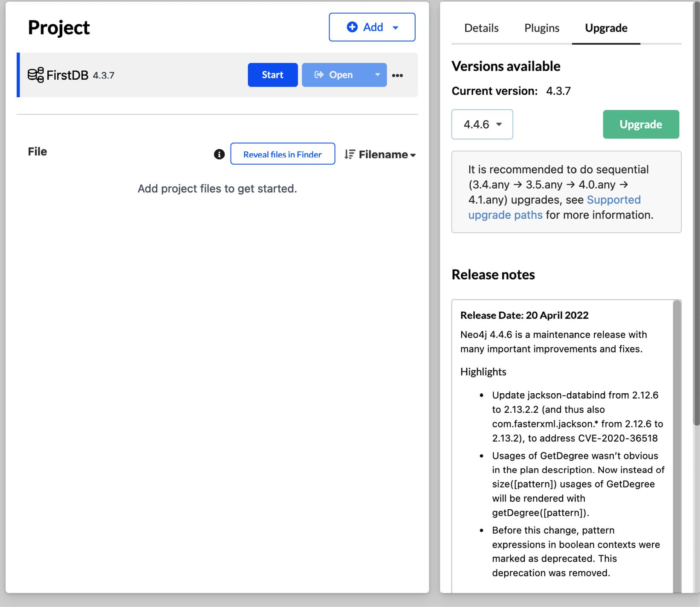Click 'Release Date: 20 April 2022' text
700x607 pixels.
tap(524, 315)
